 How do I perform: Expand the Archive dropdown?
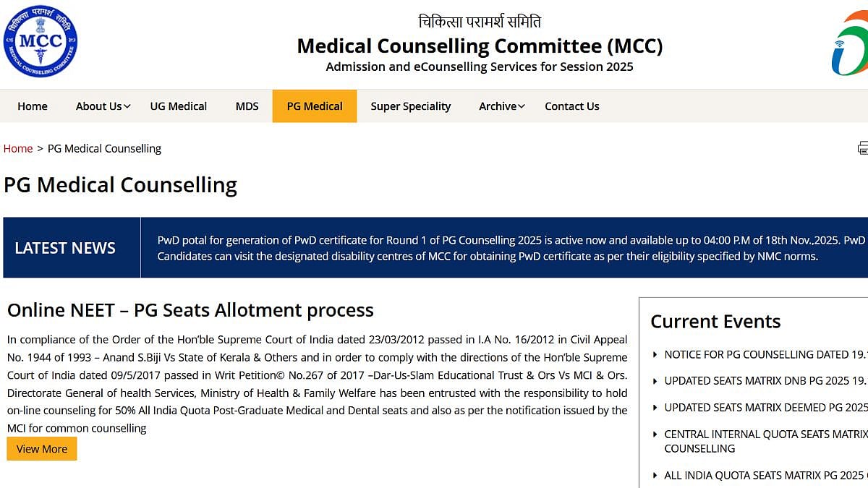coord(497,106)
